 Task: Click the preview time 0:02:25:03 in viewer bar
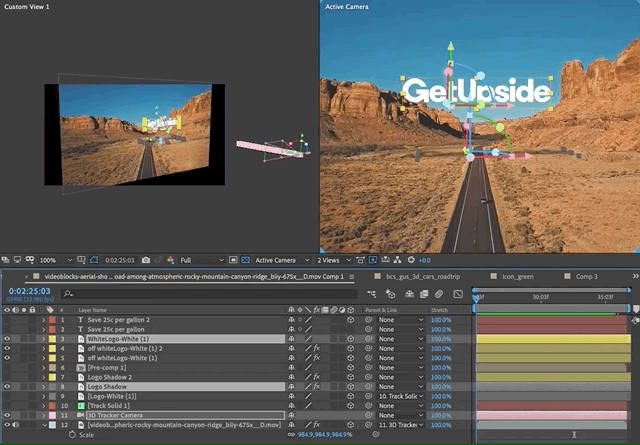pos(119,260)
